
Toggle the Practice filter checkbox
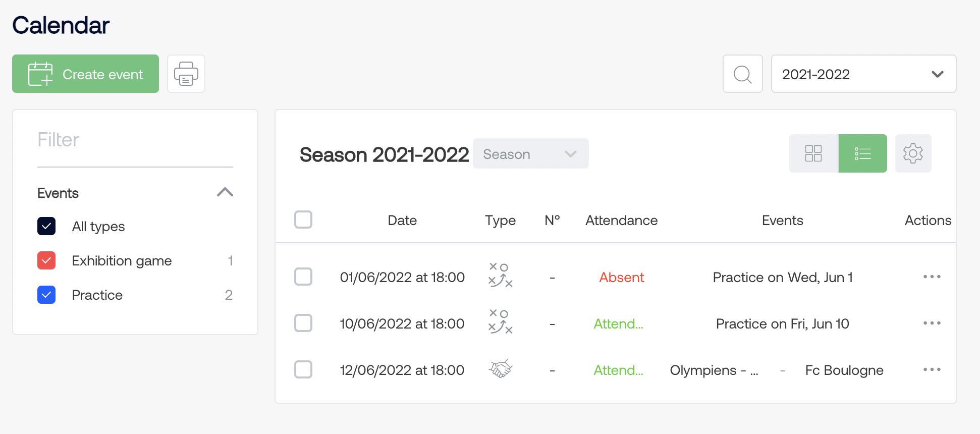pos(46,295)
